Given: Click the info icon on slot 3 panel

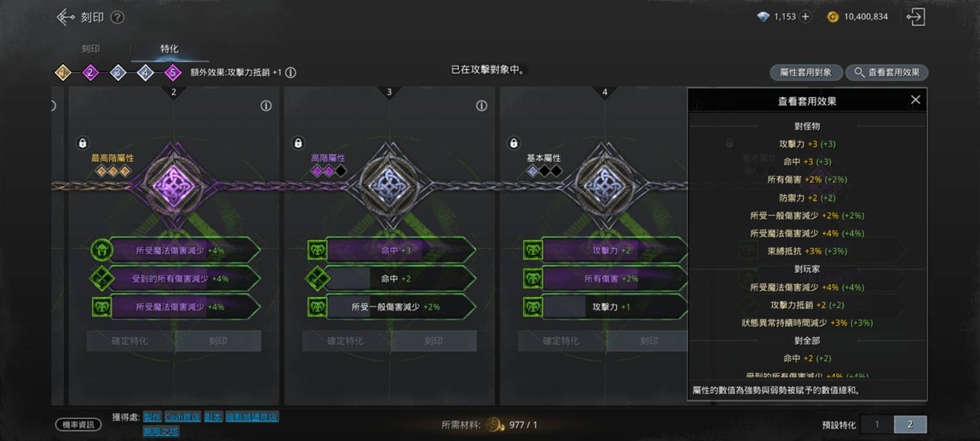Looking at the screenshot, I should click(x=481, y=106).
